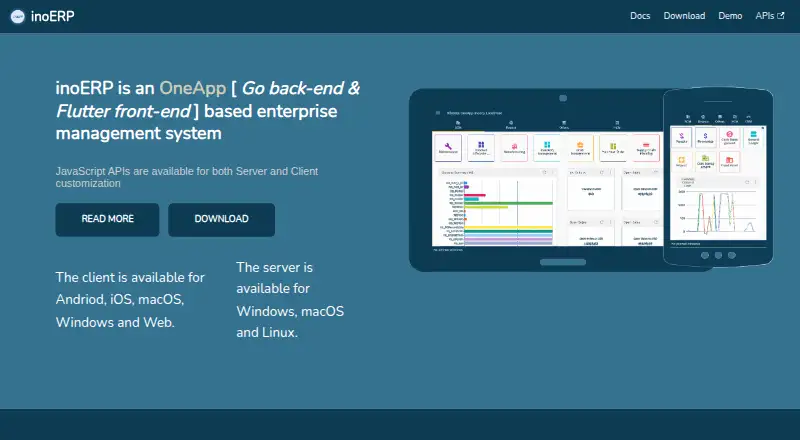Click the wrench Maintenance tile in tablet mockup
800x440 pixels.
448,148
